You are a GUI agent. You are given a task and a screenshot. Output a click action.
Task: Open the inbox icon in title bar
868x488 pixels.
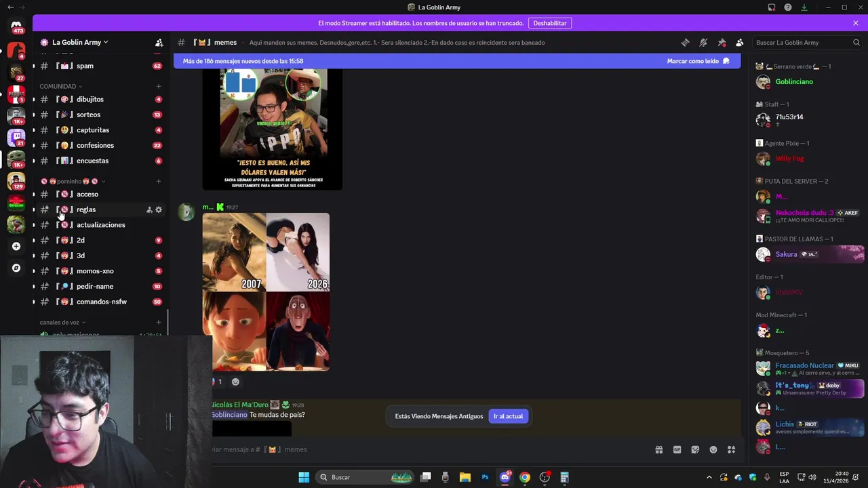772,7
